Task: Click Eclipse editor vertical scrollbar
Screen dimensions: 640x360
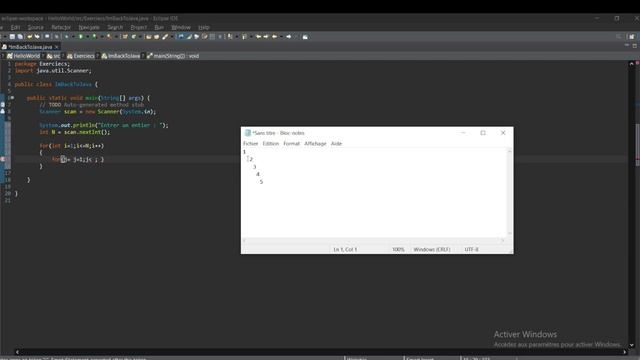Action: (x=631, y=204)
